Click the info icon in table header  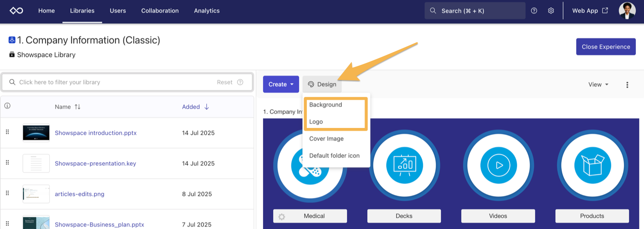[x=7, y=106]
